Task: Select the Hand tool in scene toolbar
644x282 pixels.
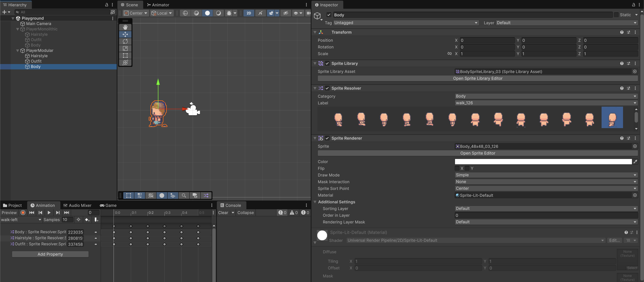Action: click(x=125, y=27)
